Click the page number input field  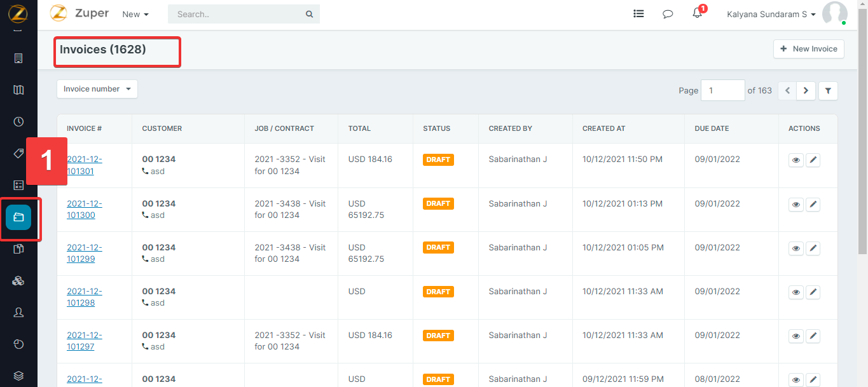coord(722,90)
